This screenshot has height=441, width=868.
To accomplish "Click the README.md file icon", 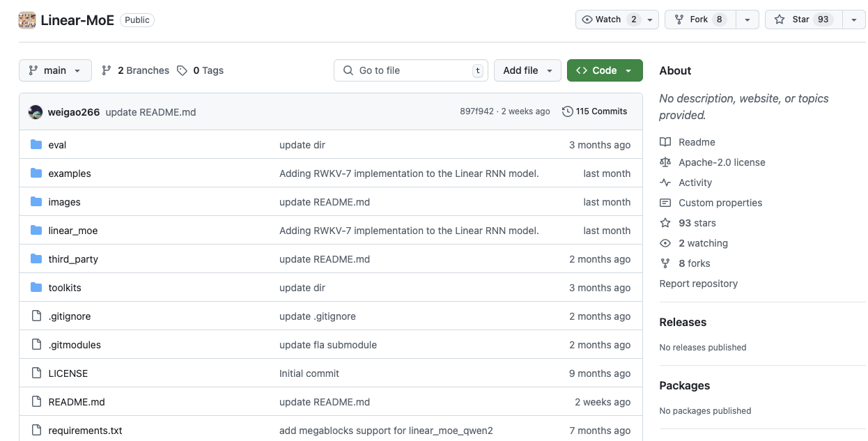I will click(x=36, y=402).
